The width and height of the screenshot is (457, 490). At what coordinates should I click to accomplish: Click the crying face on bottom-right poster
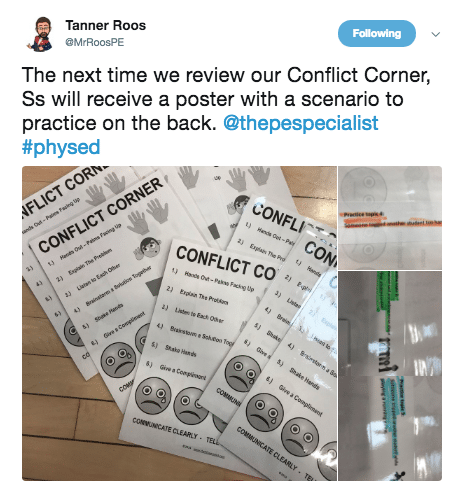[x=265, y=412]
